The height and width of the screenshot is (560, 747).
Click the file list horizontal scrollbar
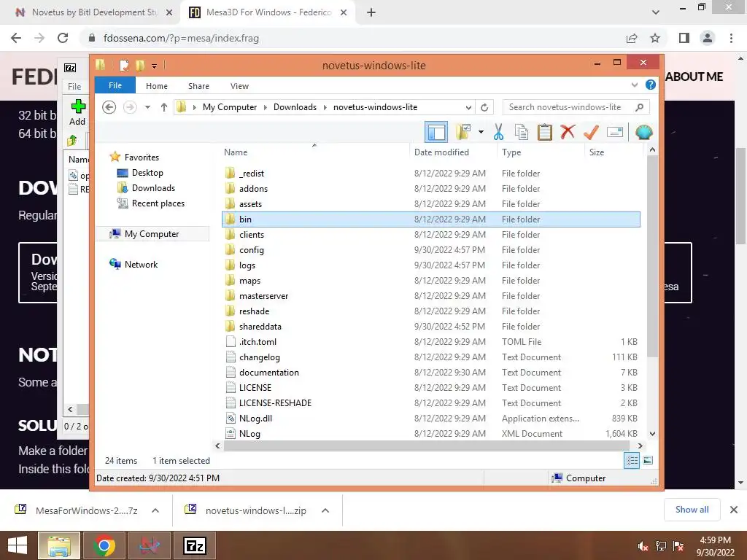(x=426, y=446)
